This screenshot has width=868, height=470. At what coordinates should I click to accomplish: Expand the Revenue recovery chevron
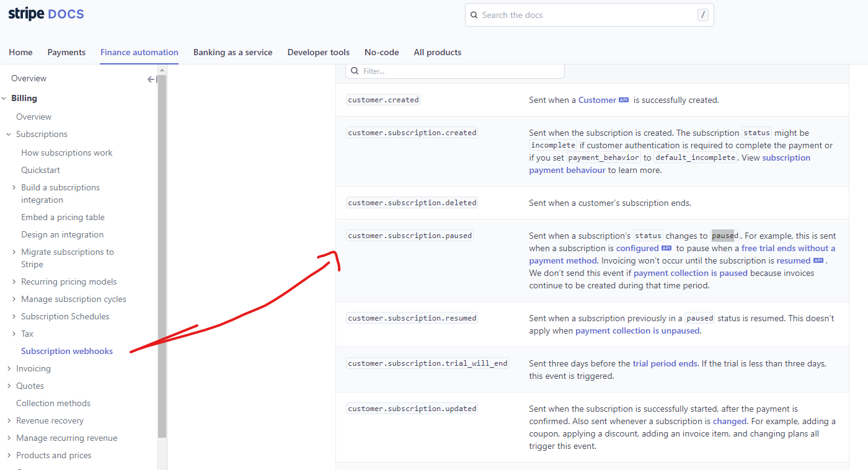[x=9, y=420]
